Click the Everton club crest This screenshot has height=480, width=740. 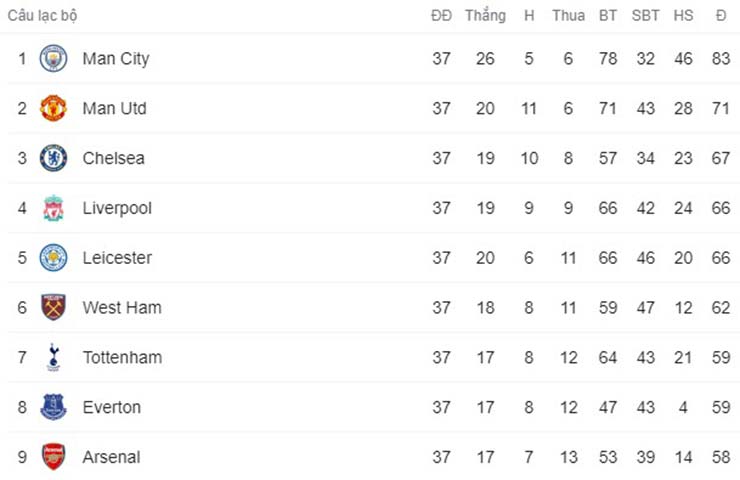53,407
